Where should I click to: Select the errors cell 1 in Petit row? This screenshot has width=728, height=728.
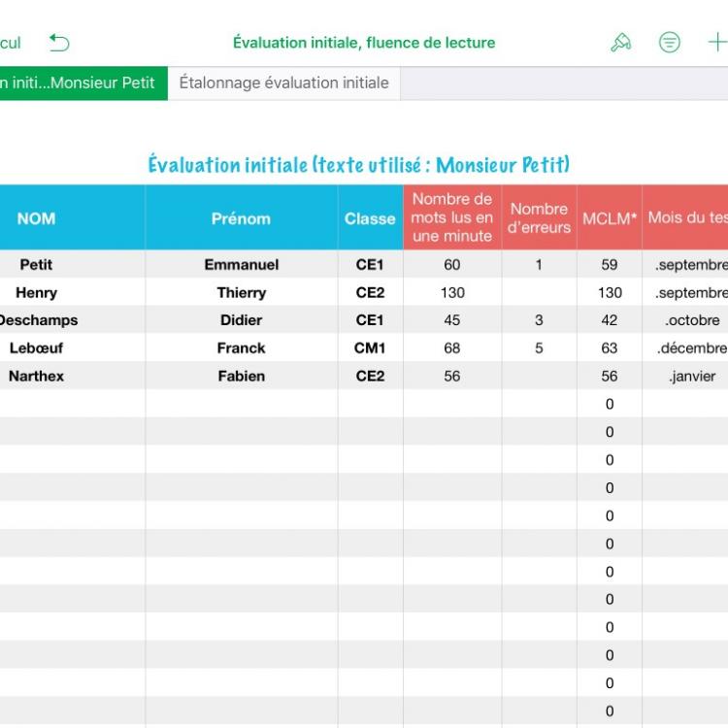pyautogui.click(x=539, y=264)
